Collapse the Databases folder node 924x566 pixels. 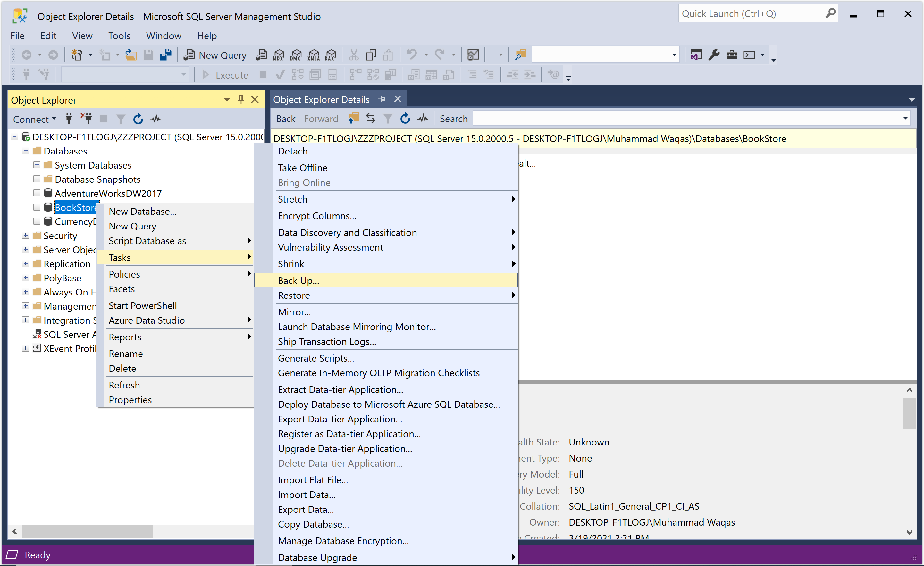coord(26,151)
